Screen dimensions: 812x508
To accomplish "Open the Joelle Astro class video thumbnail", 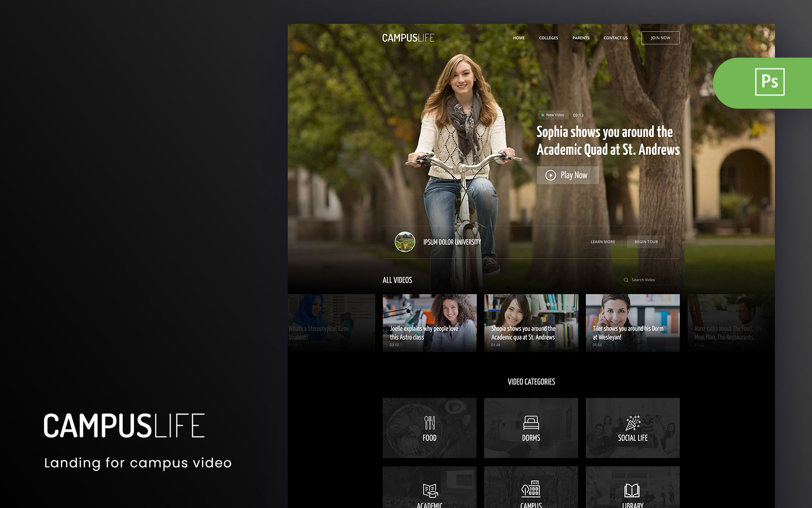I will coord(429,323).
